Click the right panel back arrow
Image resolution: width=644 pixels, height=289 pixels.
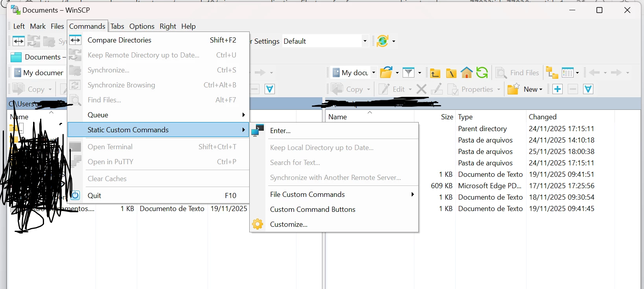(x=594, y=73)
